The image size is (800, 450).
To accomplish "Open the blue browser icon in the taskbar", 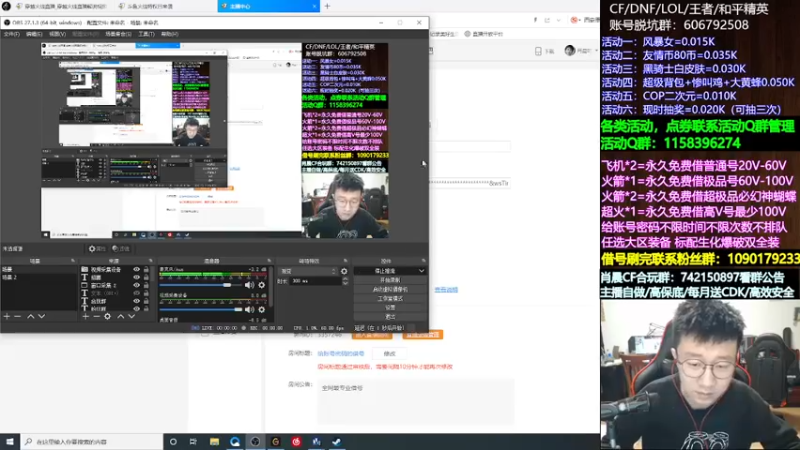I will pyautogui.click(x=235, y=442).
